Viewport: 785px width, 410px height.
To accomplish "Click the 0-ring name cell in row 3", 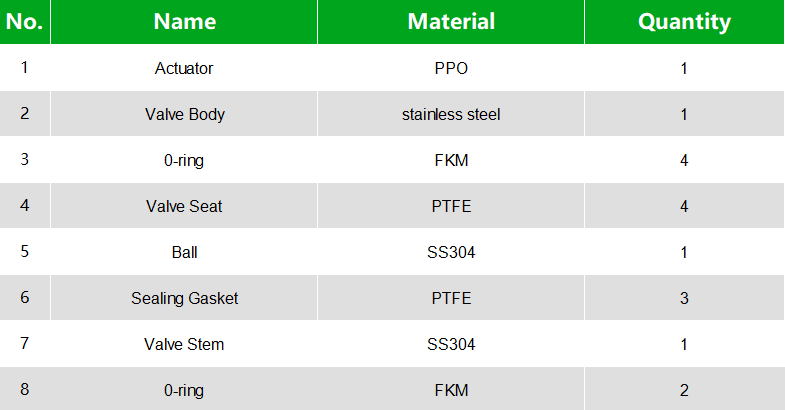I will pyautogui.click(x=184, y=160).
